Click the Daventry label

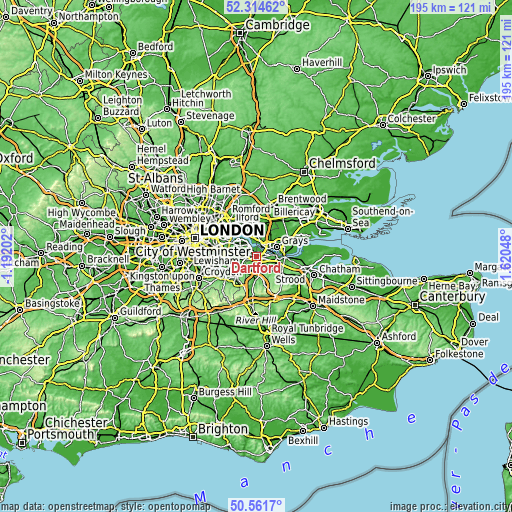(x=32, y=11)
